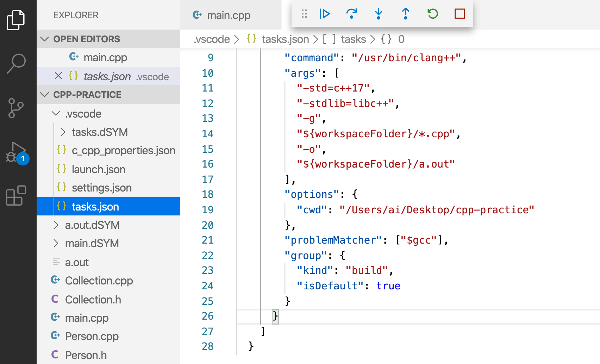This screenshot has width=600, height=364.
Task: Click line number 10 in gutter
Action: (x=207, y=73)
